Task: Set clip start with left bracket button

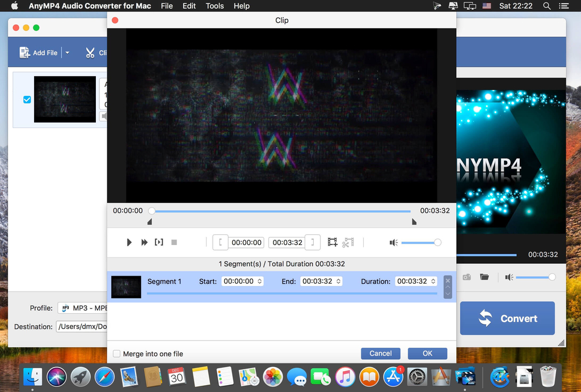Action: 220,242
